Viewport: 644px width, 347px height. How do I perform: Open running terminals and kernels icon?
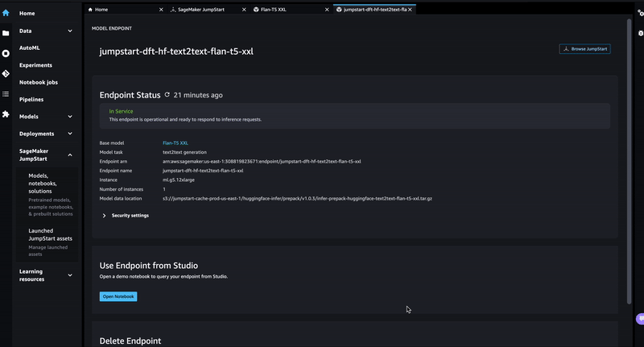(x=6, y=53)
